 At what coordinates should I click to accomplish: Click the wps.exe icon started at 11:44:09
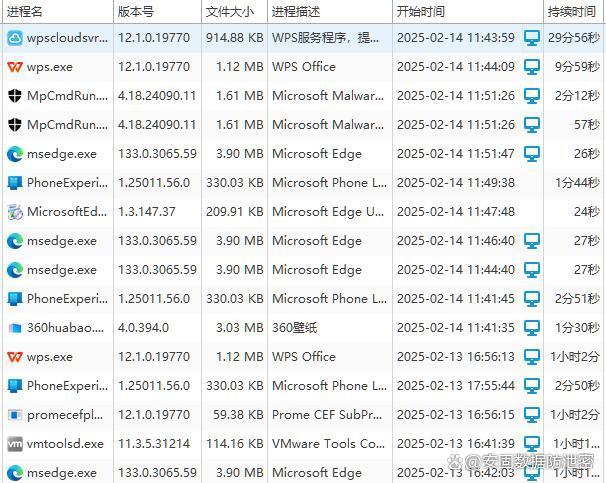[x=15, y=67]
